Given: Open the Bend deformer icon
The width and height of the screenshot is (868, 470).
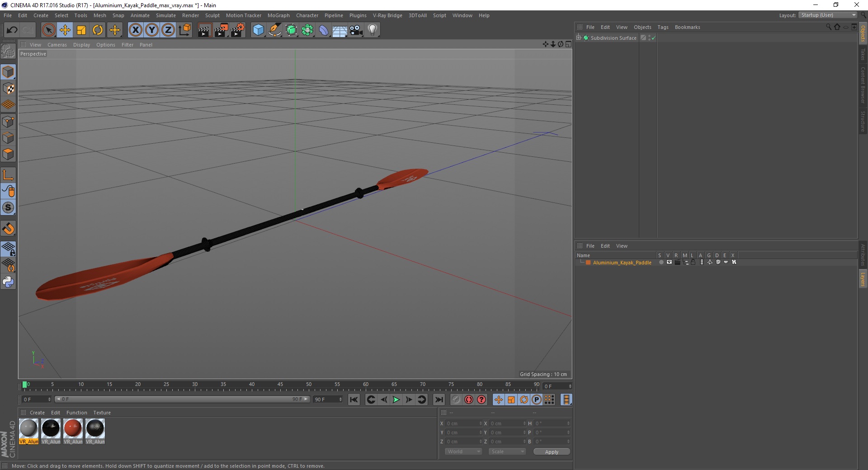Looking at the screenshot, I should click(x=324, y=30).
